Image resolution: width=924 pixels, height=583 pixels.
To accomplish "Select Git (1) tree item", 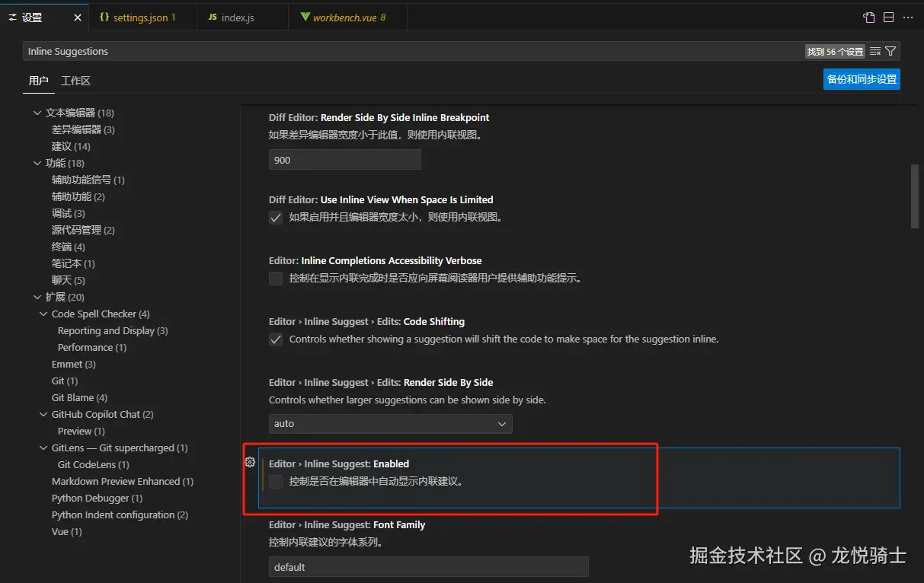I will 65,381.
